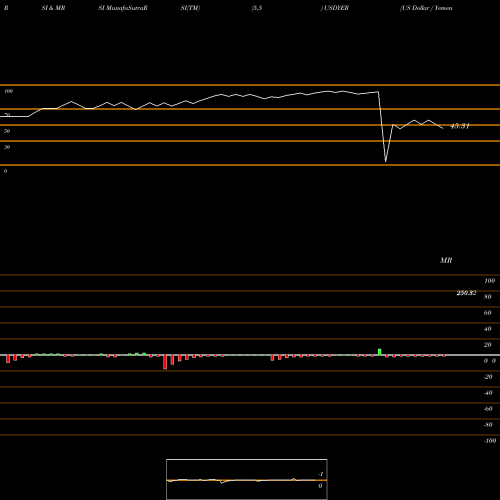Click the MR axis label 20
This screenshot has width=500, height=500.
(x=488, y=345)
